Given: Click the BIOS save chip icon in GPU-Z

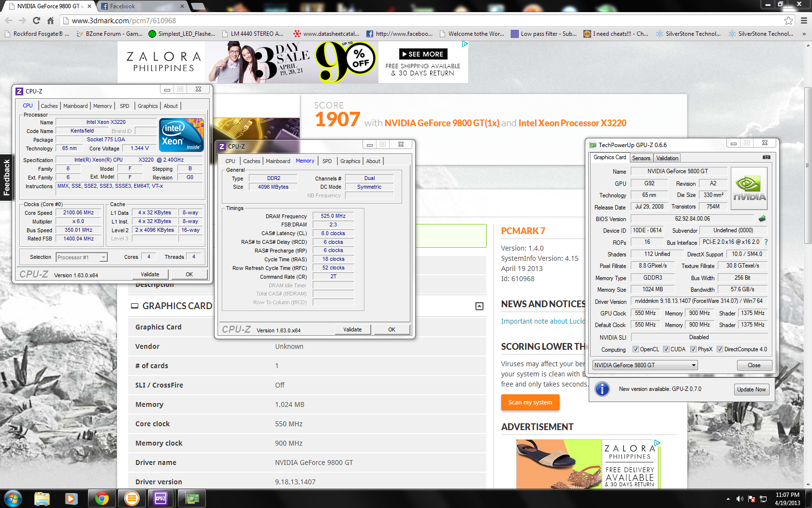Looking at the screenshot, I should (x=762, y=219).
